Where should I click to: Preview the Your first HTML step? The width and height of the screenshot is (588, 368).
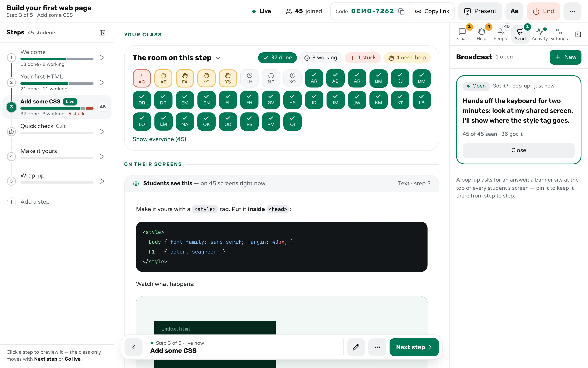pos(102,83)
